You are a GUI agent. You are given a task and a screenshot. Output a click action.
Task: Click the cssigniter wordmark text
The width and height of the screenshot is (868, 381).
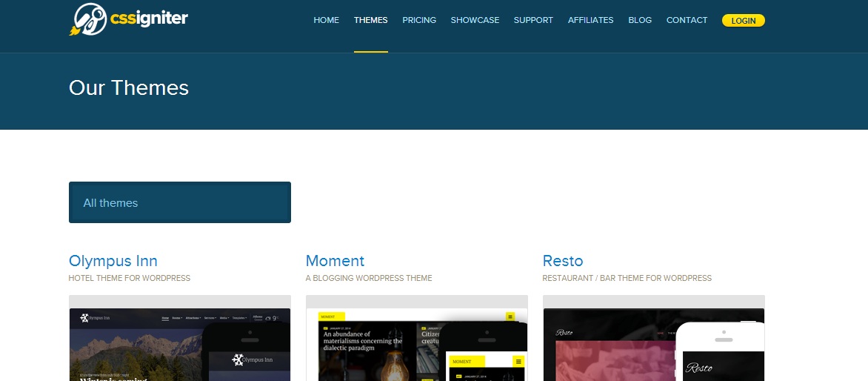click(x=149, y=19)
